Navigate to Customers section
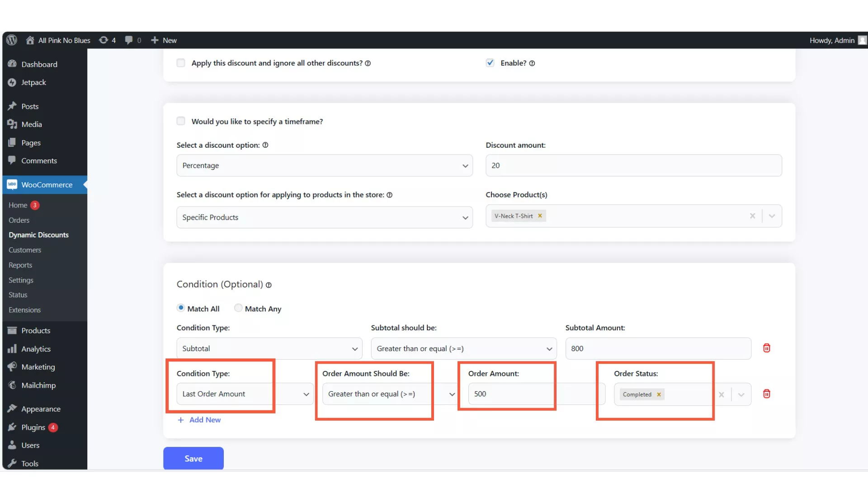Image resolution: width=868 pixels, height=488 pixels. click(25, 249)
